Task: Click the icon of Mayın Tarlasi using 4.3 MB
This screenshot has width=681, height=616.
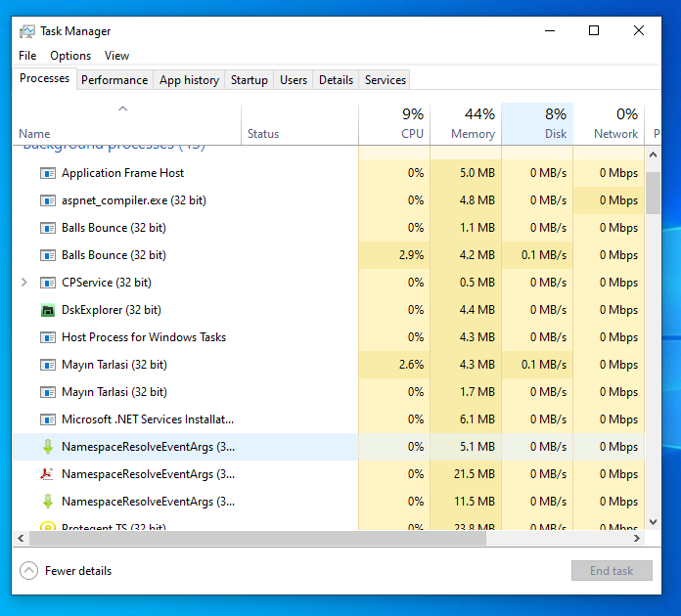Action: (x=48, y=365)
